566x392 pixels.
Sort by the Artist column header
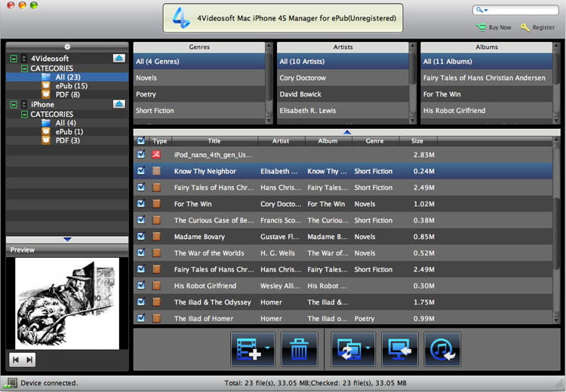pyautogui.click(x=281, y=141)
